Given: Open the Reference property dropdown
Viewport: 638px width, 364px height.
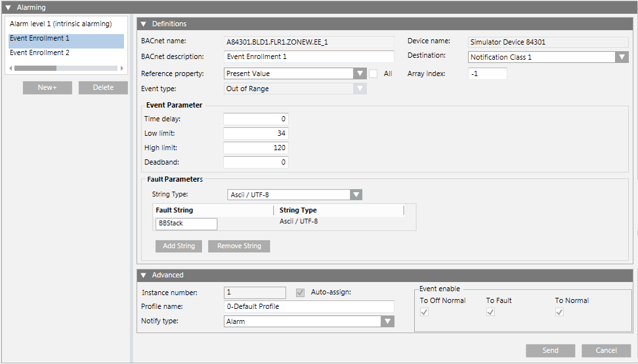Looking at the screenshot, I should (x=360, y=73).
